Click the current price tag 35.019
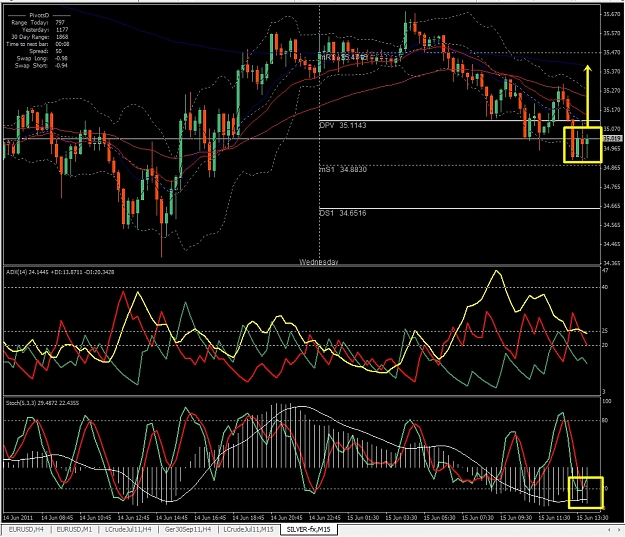 611,138
